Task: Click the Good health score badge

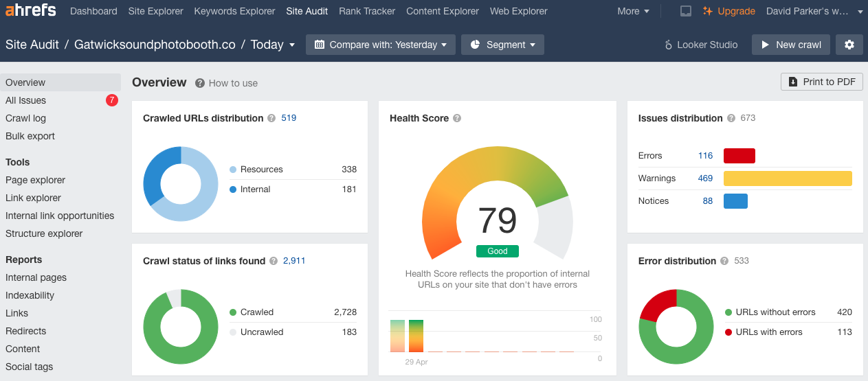Action: 498,251
